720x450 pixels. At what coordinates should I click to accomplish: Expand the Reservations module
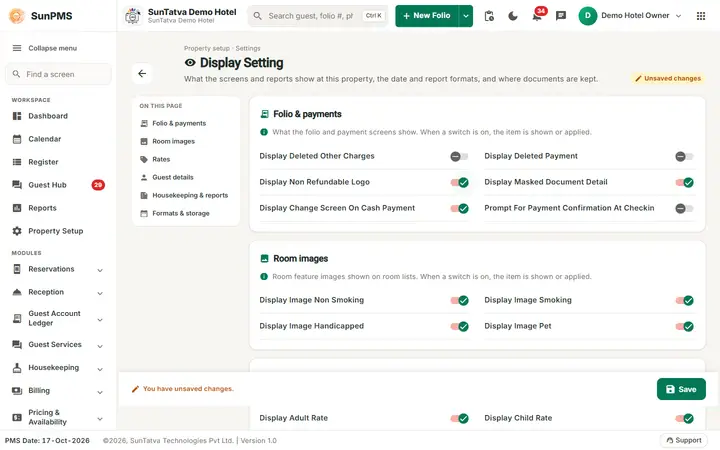point(100,270)
